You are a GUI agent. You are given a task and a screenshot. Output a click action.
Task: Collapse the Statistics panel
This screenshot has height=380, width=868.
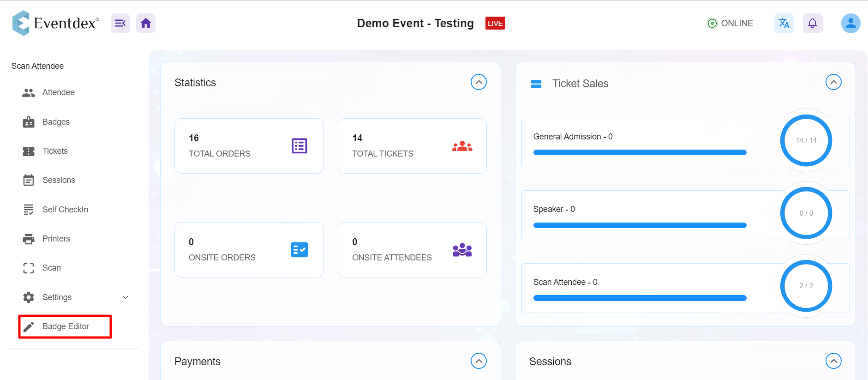click(479, 82)
